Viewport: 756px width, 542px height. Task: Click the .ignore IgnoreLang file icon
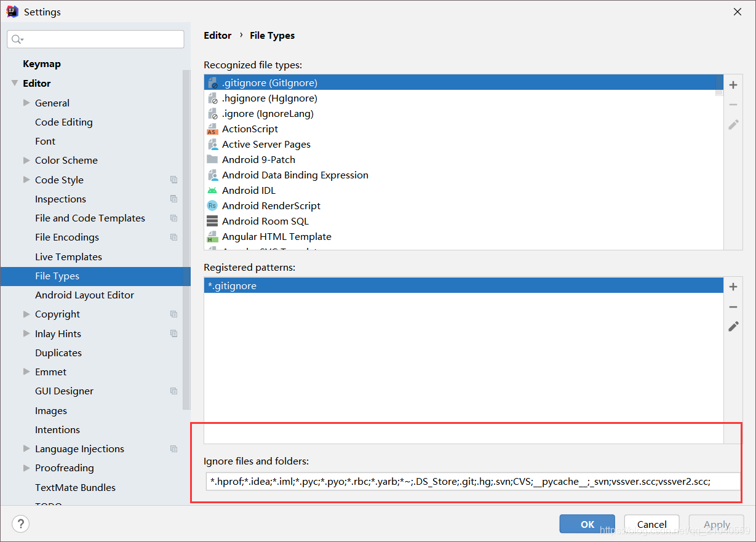tap(212, 114)
